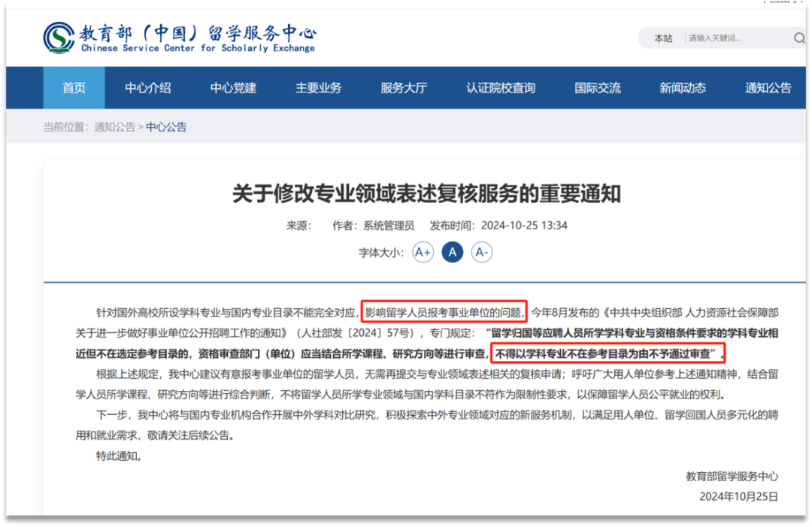
Task: Increase font size with A+ button
Action: pyautogui.click(x=423, y=253)
